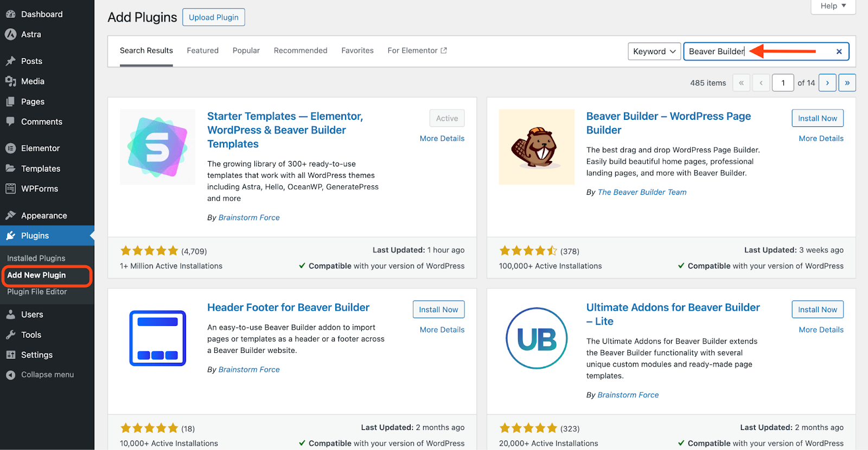Click the current page number field
The image size is (868, 450).
pyautogui.click(x=783, y=83)
